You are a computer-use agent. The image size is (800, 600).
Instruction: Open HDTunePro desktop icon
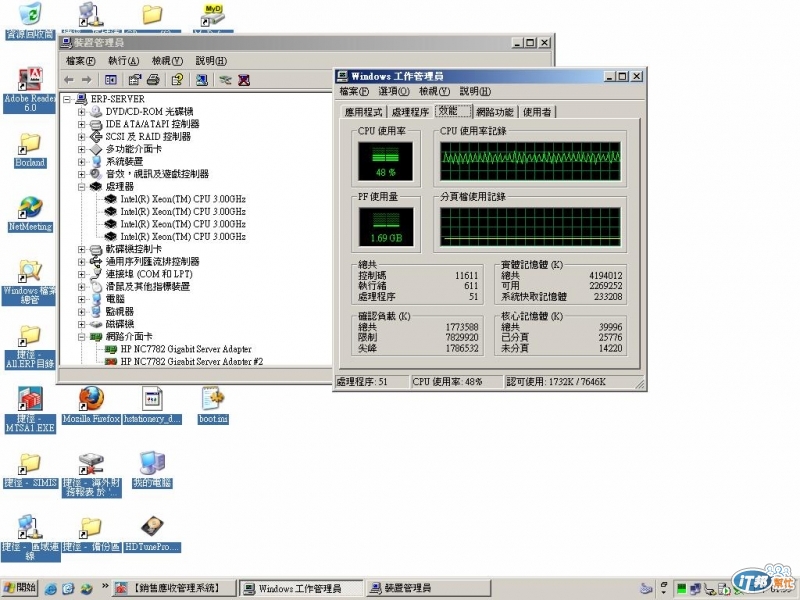(x=152, y=534)
